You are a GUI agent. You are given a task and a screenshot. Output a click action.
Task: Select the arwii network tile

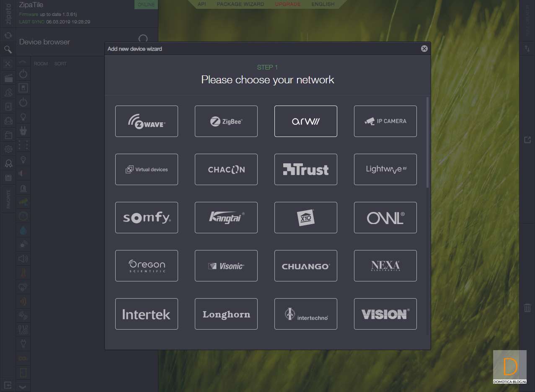[x=306, y=121]
